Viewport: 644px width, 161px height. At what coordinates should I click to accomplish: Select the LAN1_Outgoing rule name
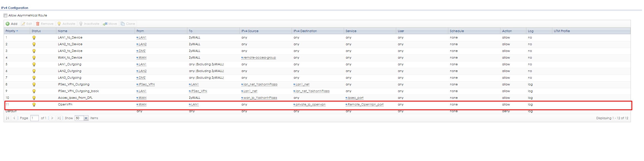70,64
